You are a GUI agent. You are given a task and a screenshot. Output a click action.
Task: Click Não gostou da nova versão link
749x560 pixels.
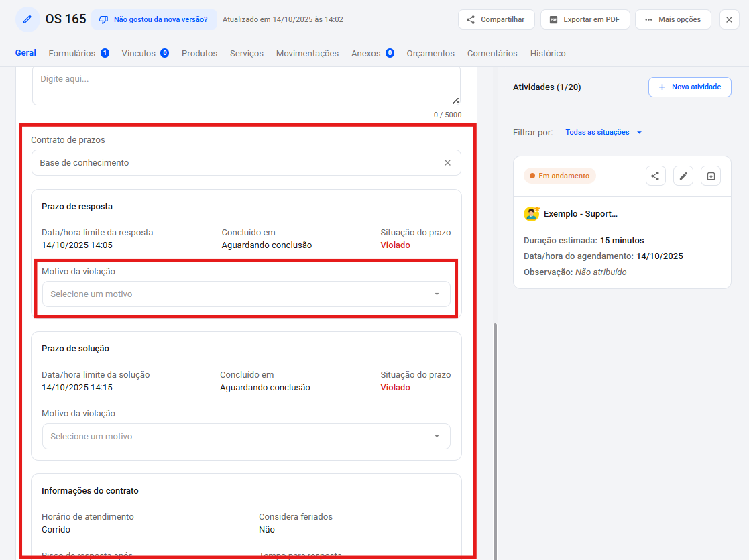154,19
